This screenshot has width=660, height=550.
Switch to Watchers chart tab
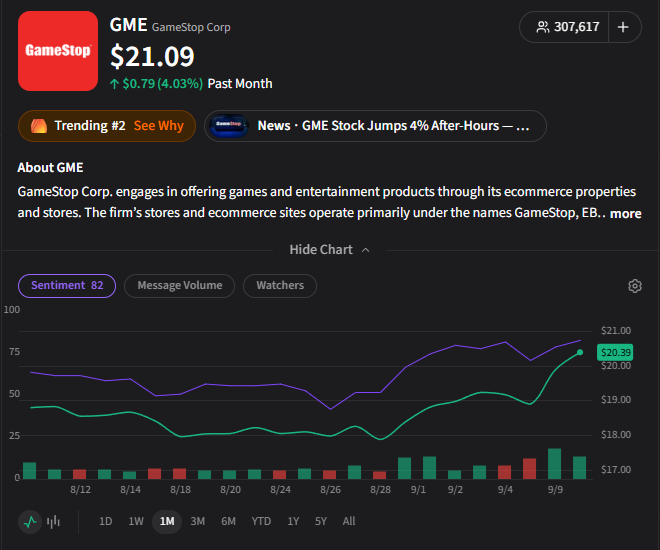pyautogui.click(x=280, y=286)
